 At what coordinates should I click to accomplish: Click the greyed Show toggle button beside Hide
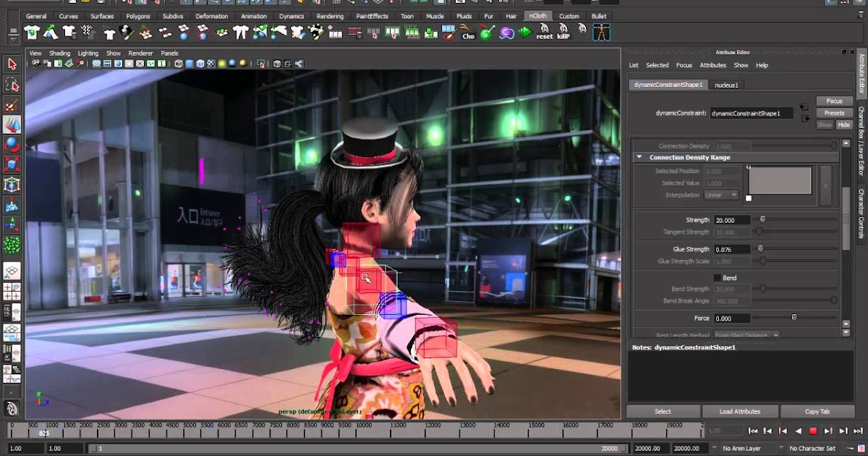(x=825, y=124)
